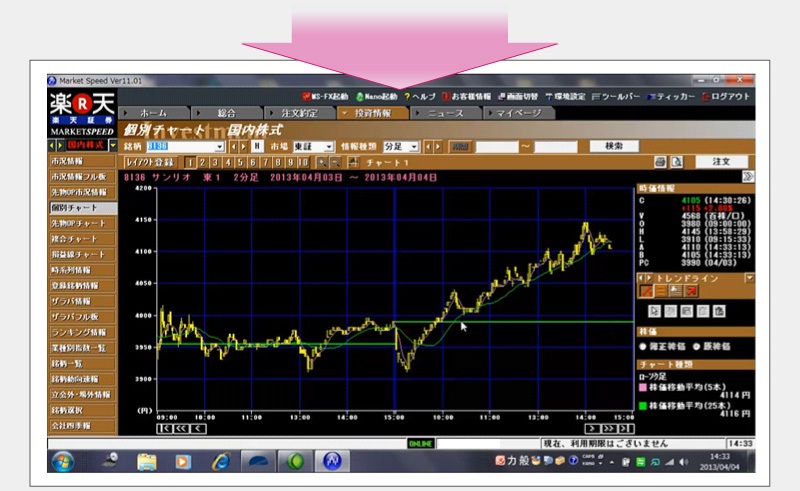
Task: Open 環境設定 environment settings
Action: coord(565,96)
